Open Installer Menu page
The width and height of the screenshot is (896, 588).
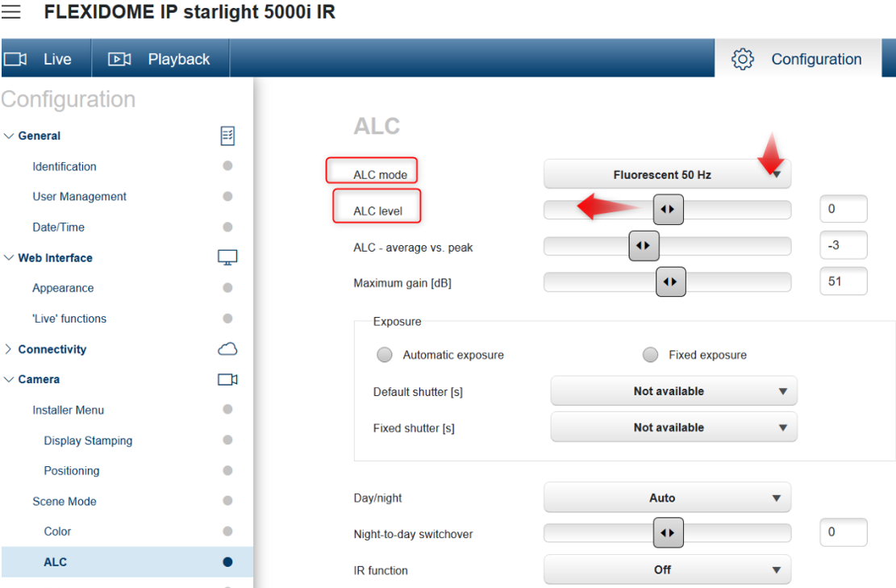(68, 410)
